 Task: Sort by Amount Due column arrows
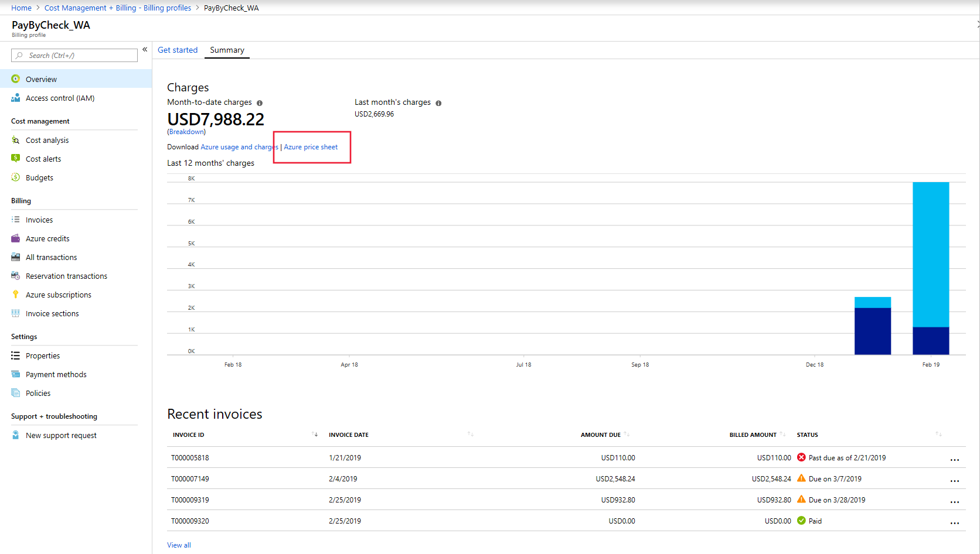[x=627, y=435]
